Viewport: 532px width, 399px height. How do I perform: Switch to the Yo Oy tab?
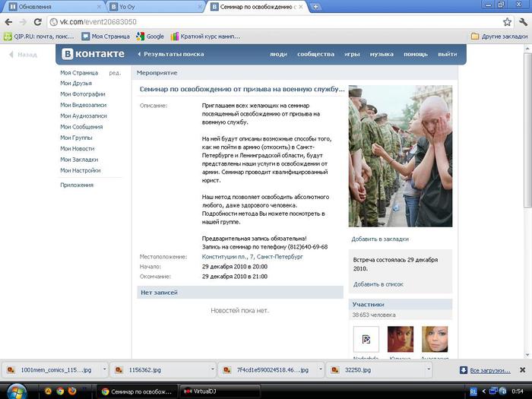point(154,7)
